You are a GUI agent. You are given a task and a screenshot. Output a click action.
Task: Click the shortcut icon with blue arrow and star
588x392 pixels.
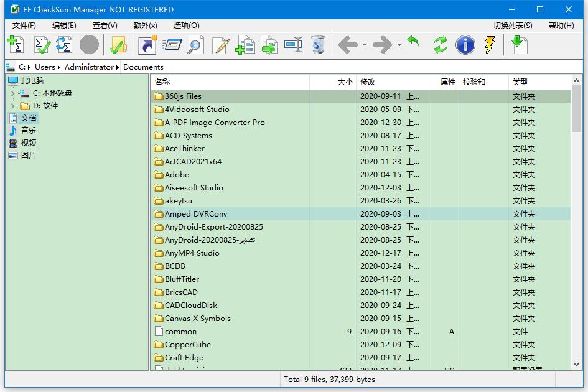click(x=147, y=45)
